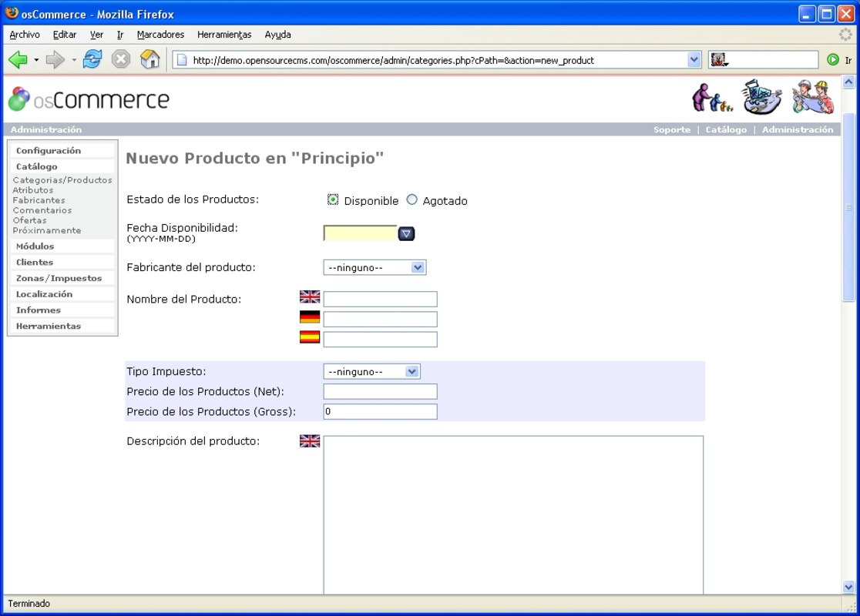
Task: Open the Catálogo sidebar section
Action: pyautogui.click(x=62, y=166)
